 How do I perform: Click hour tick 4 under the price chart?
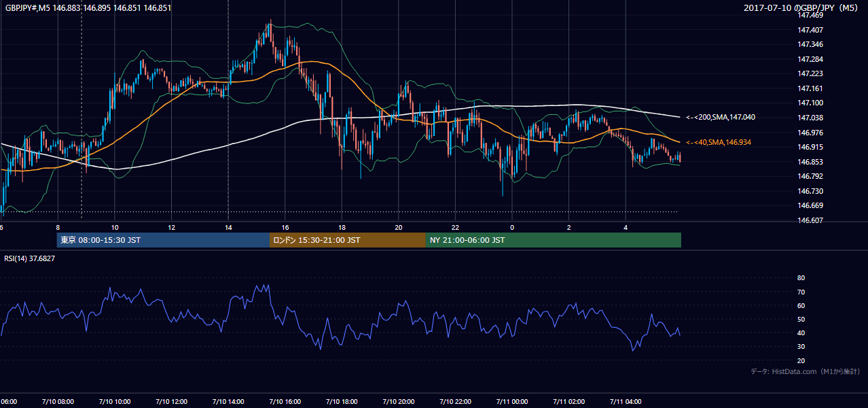coord(626,227)
